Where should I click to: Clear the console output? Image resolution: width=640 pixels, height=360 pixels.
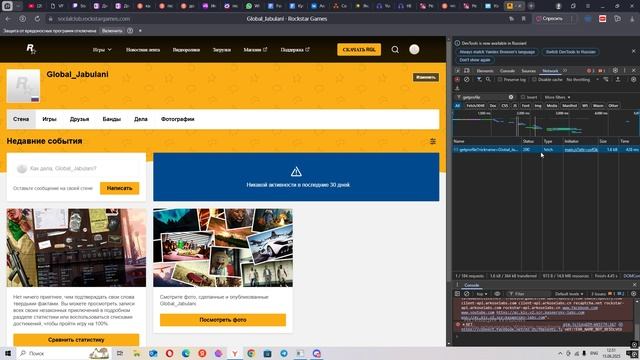(x=467, y=294)
